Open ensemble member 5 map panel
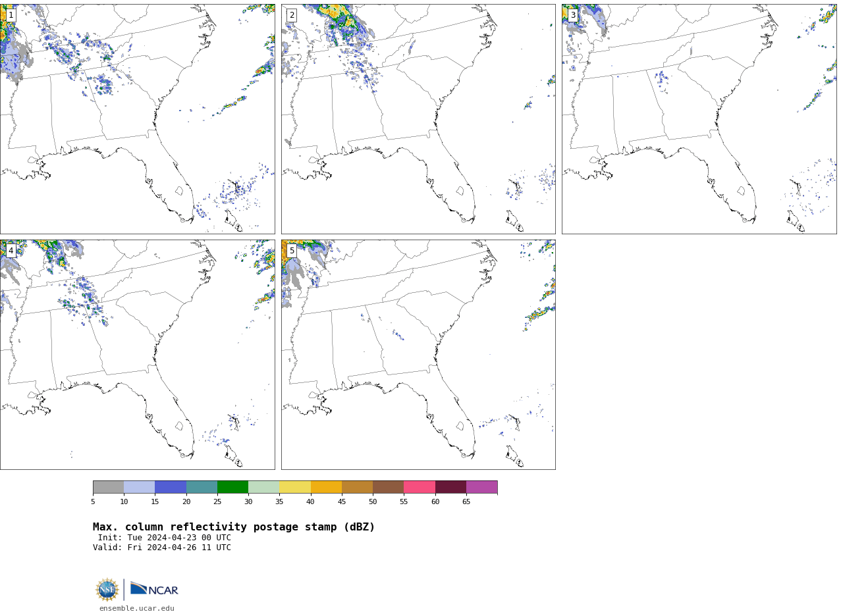The height and width of the screenshot is (616, 843). pyautogui.click(x=418, y=355)
